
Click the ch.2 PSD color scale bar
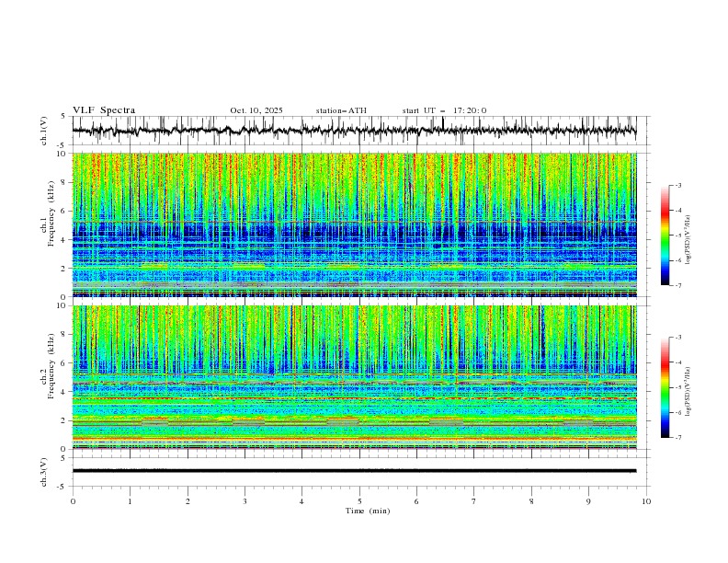coord(665,387)
